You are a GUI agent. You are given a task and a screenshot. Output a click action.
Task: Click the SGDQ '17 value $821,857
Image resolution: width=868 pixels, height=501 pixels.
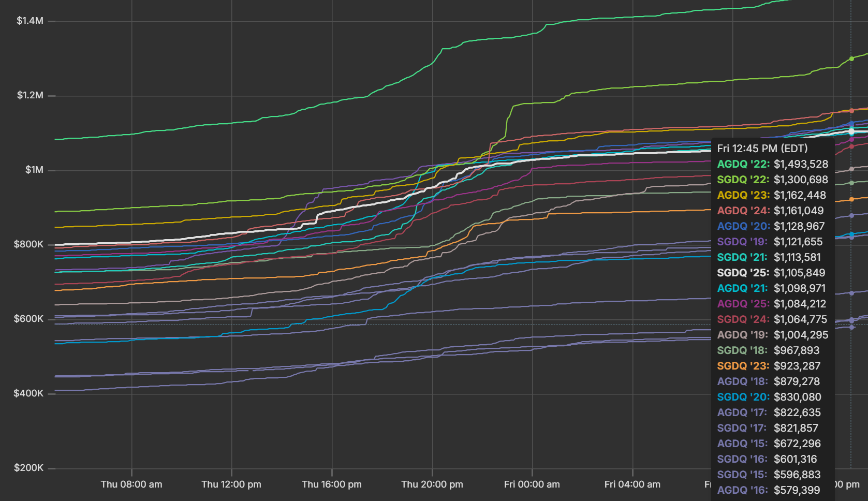796,428
